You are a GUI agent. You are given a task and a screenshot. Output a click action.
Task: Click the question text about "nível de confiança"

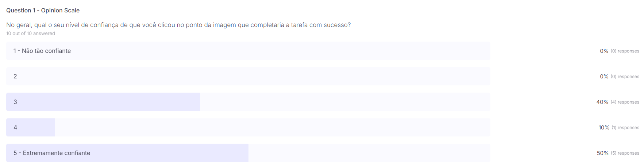pyautogui.click(x=178, y=25)
